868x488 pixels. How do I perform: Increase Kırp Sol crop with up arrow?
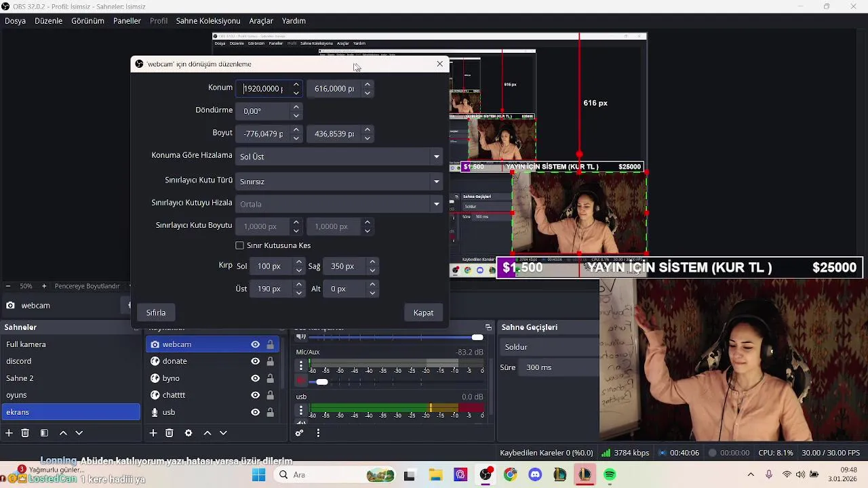pyautogui.click(x=298, y=262)
